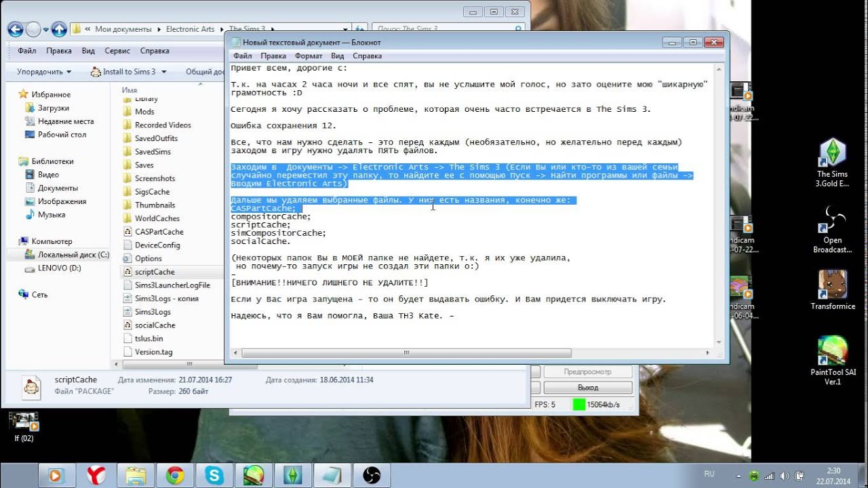Select the CASPartCache file

tap(159, 232)
